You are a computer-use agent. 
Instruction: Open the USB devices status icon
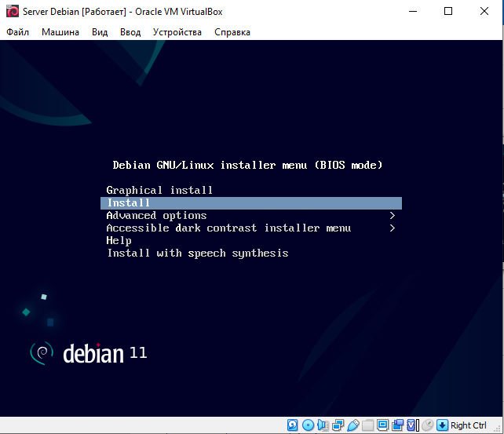[352, 425]
